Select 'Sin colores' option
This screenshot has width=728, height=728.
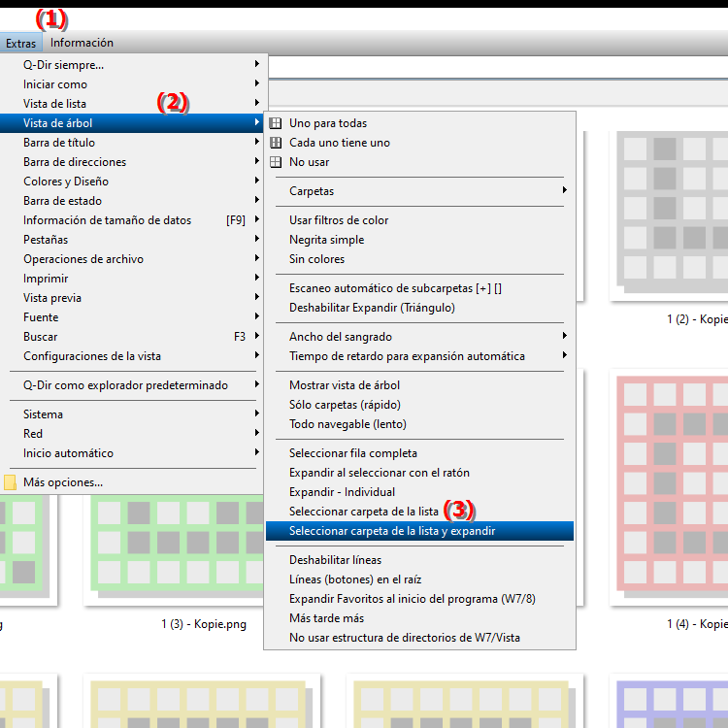point(419,259)
